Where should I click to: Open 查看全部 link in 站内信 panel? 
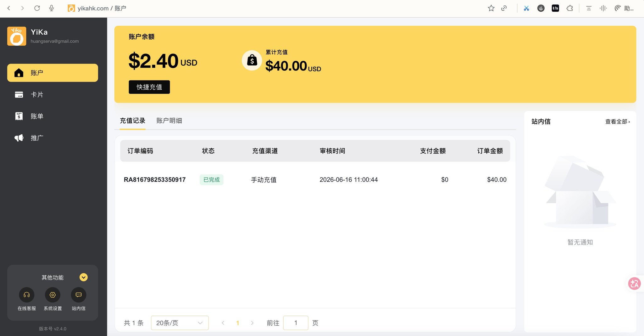pyautogui.click(x=618, y=121)
